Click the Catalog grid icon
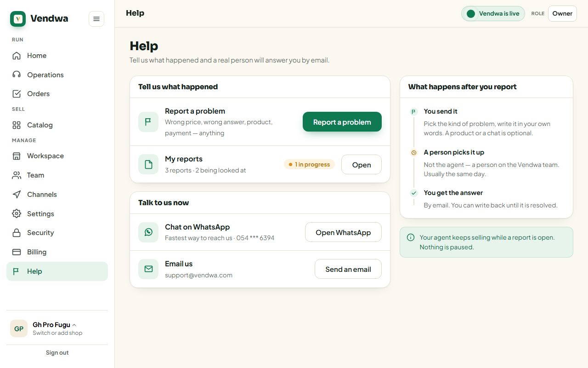This screenshot has height=368, width=588. pyautogui.click(x=17, y=125)
